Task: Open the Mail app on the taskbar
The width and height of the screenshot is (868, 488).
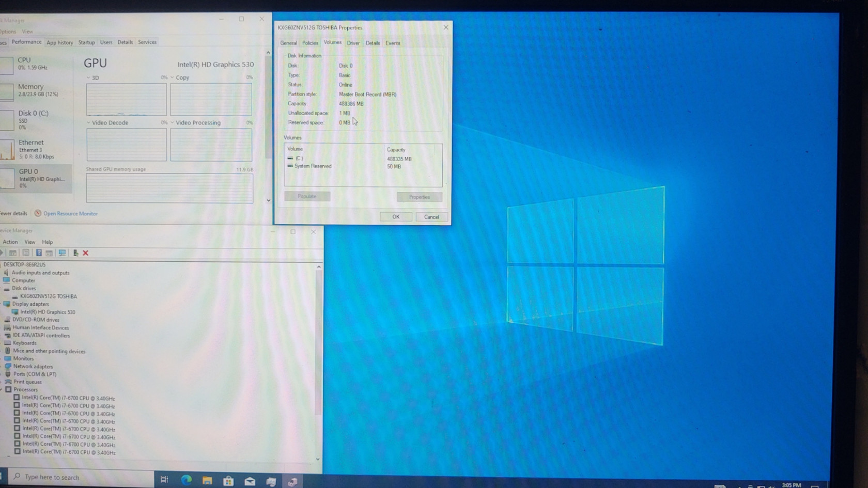Action: click(250, 481)
